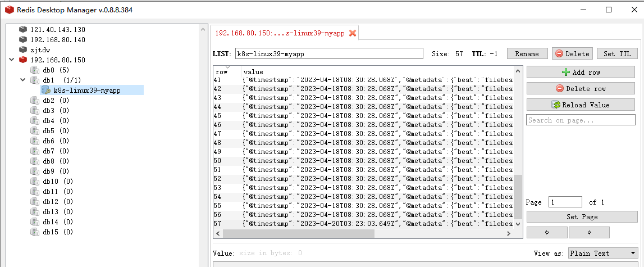Screen dimensions: 644x267
Task: Select table row 50
Action: [x=363, y=160]
